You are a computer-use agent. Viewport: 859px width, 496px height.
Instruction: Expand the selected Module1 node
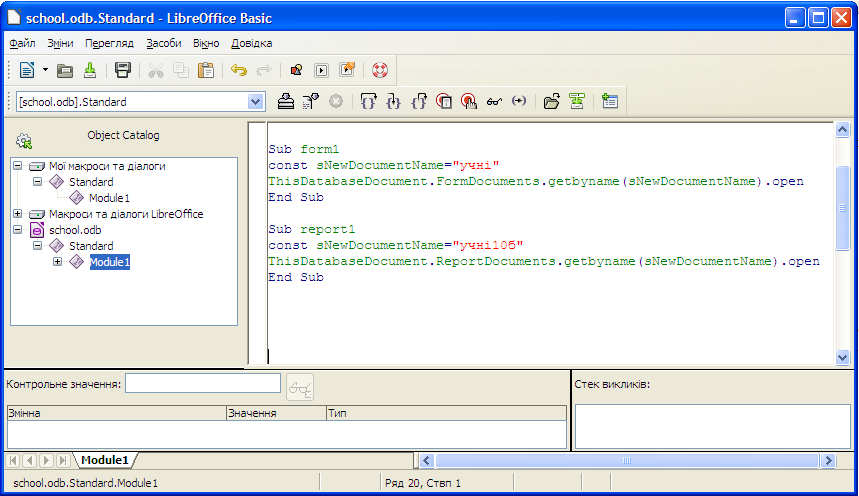pos(58,262)
